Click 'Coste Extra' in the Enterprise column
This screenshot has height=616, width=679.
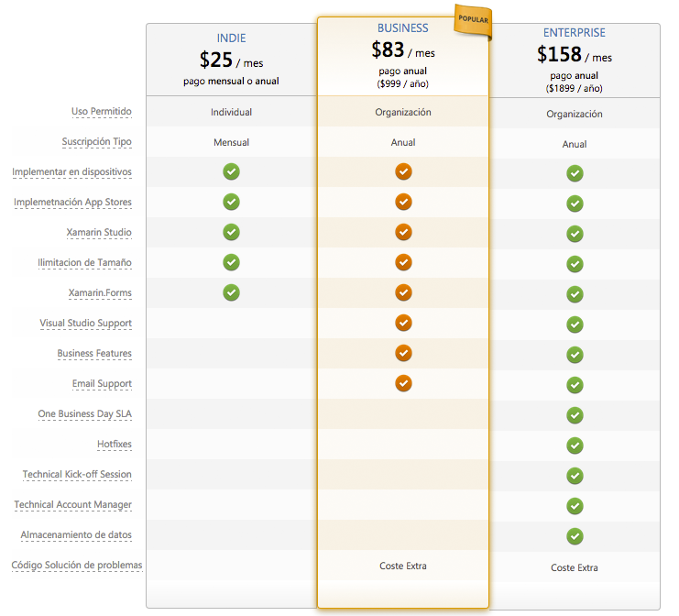point(575,568)
